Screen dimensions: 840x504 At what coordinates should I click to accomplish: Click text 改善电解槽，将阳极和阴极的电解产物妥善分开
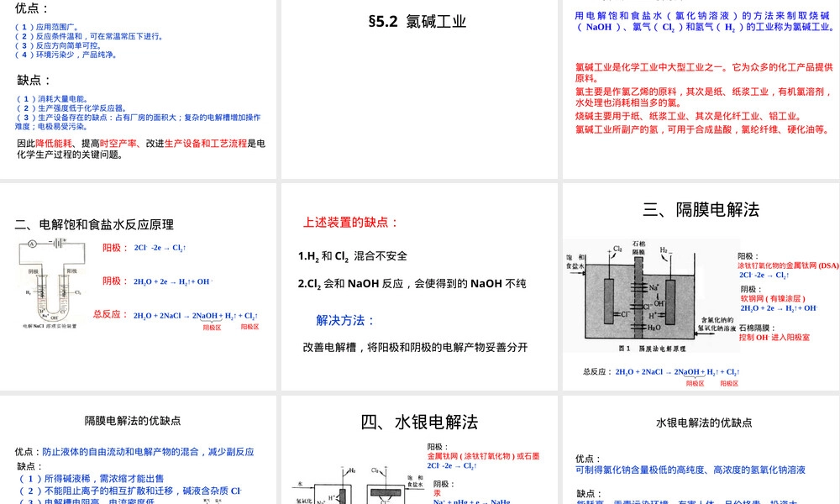point(415,347)
